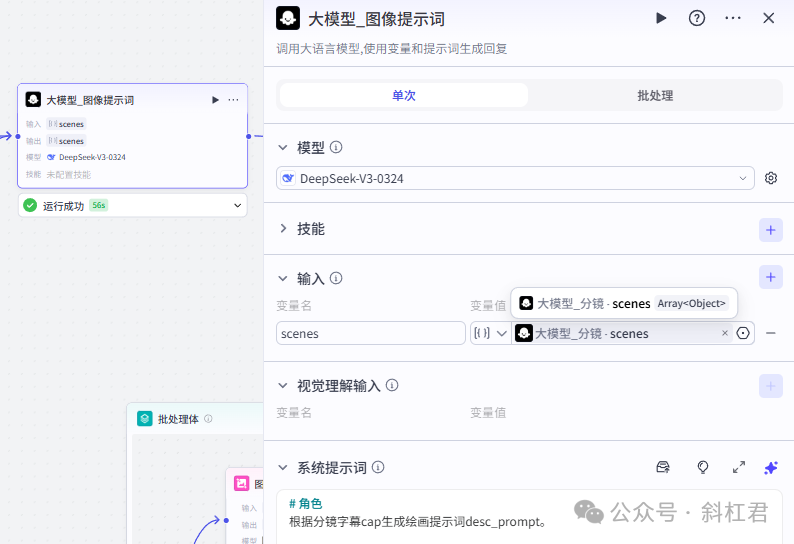Click the Array<Object> type tag in tooltip

tap(691, 303)
